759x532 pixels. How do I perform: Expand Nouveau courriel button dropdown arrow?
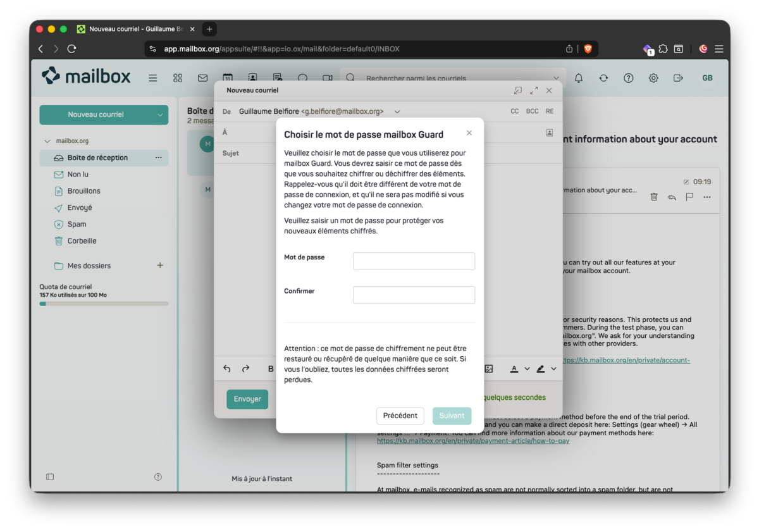click(160, 114)
